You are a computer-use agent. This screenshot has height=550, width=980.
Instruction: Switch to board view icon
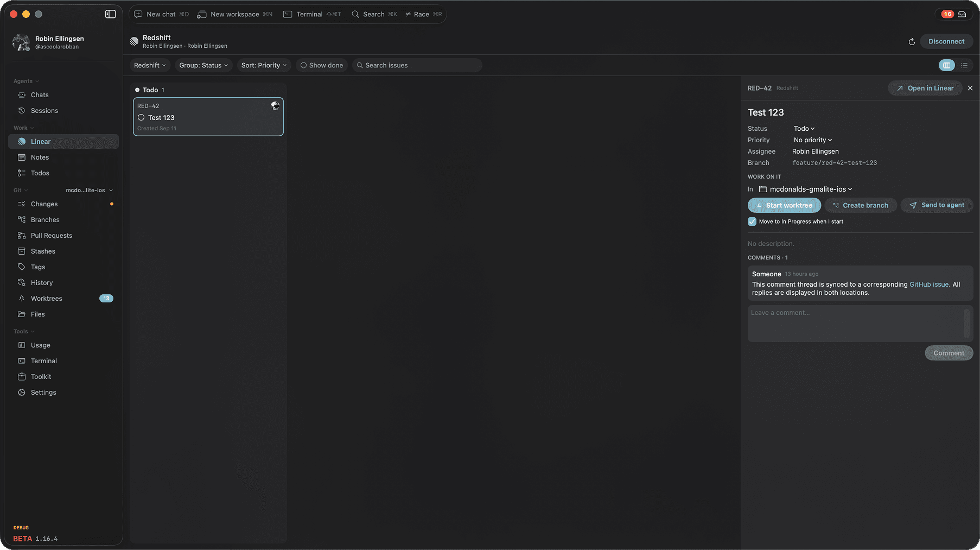coord(946,65)
